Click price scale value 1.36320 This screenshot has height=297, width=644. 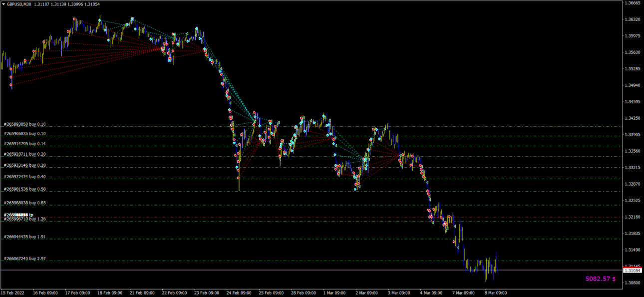click(x=632, y=19)
